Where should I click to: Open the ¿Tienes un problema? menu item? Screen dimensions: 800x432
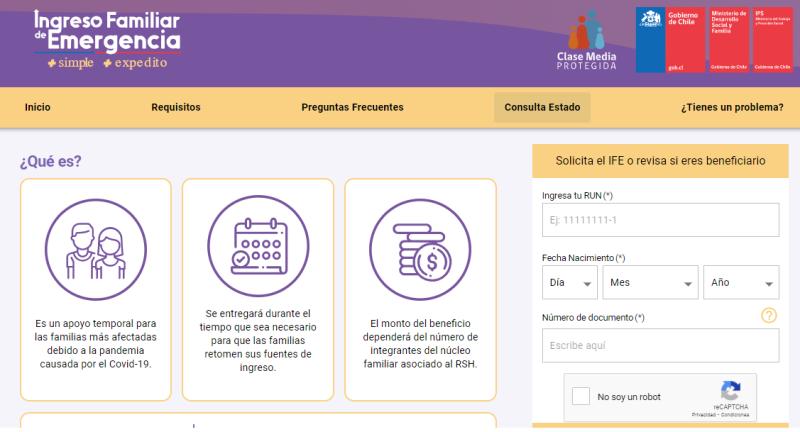point(732,107)
